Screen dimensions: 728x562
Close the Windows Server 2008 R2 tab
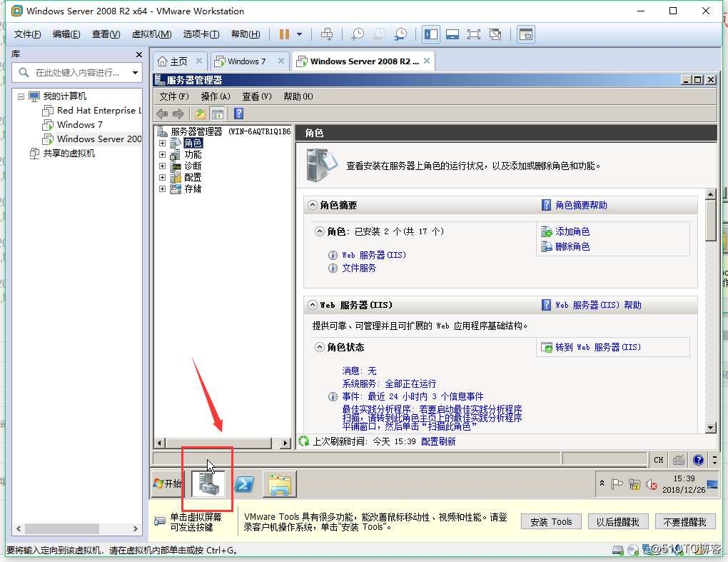(x=427, y=61)
